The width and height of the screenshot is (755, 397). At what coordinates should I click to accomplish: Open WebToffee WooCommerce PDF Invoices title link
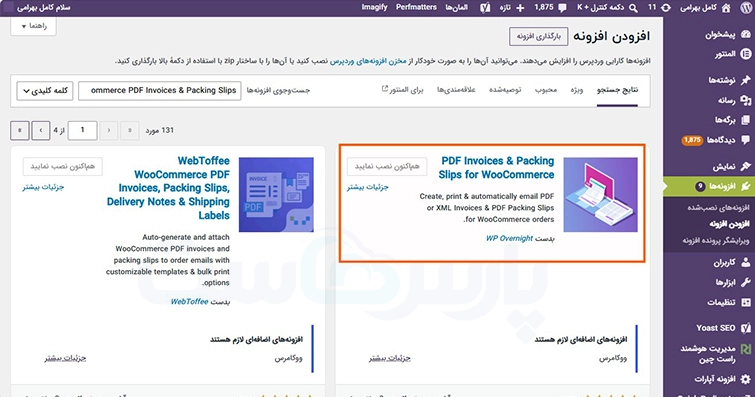click(169, 188)
